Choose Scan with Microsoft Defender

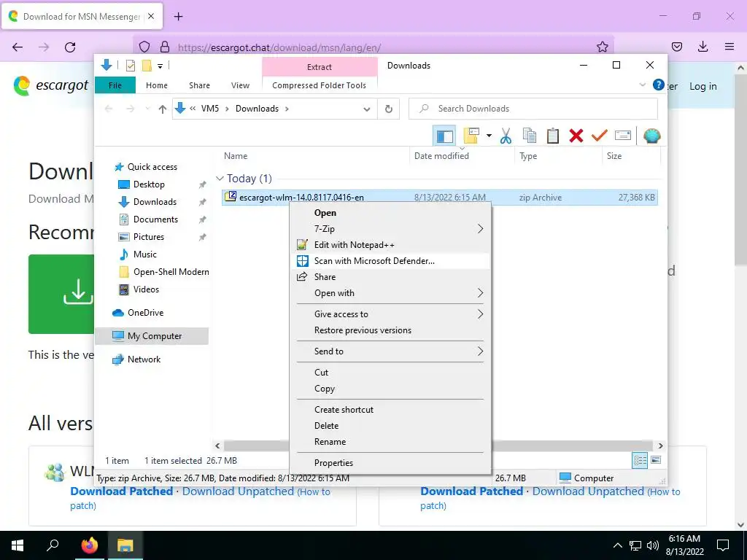390,261
